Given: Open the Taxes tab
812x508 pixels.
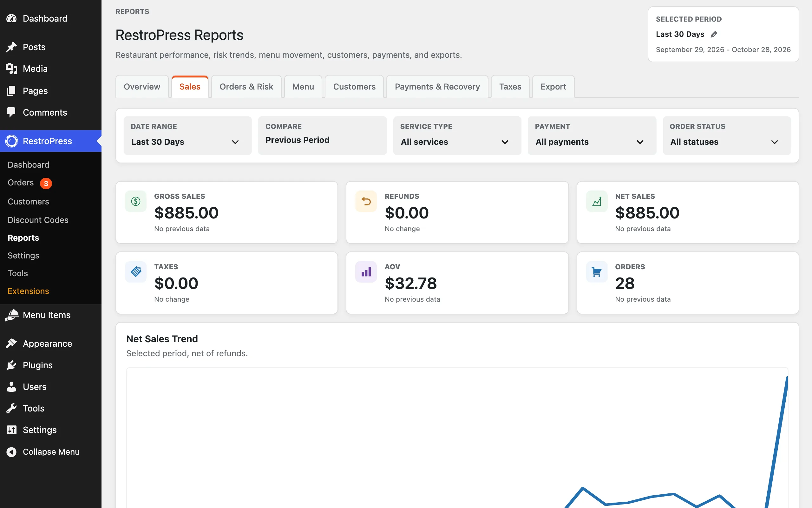Looking at the screenshot, I should click(510, 87).
